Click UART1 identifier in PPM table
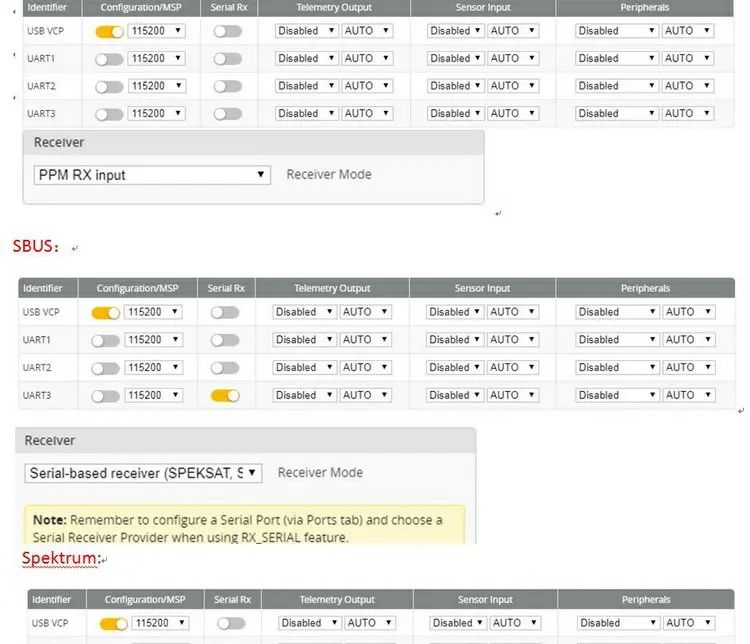Screen dimensions: 750x644 41,59
